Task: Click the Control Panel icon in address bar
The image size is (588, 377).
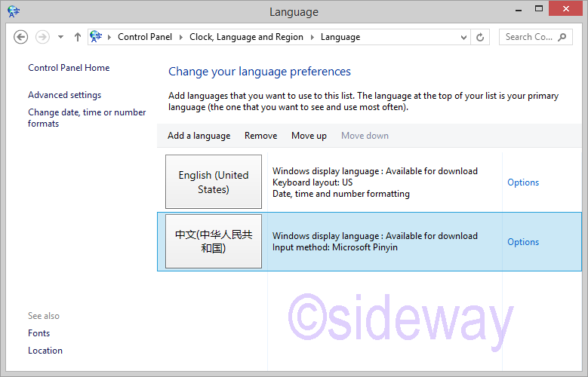Action: point(97,37)
